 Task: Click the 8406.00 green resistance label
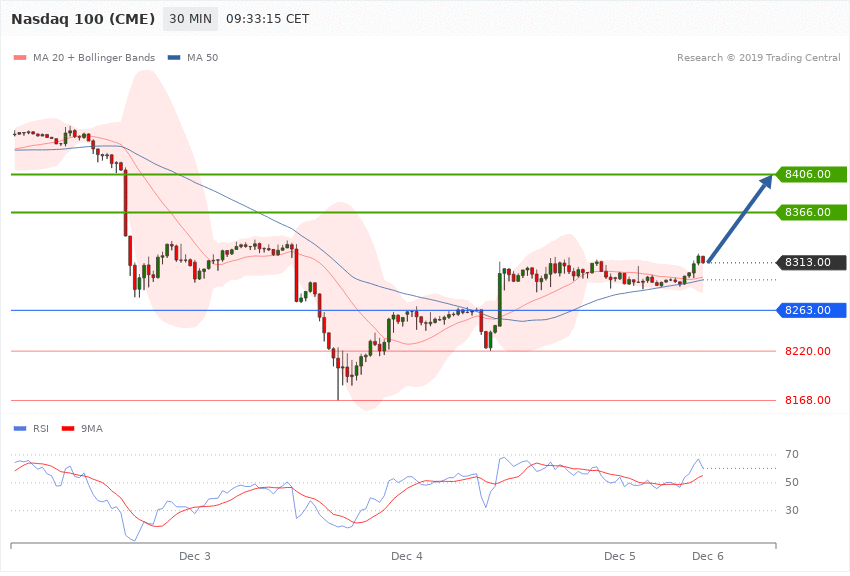[810, 174]
